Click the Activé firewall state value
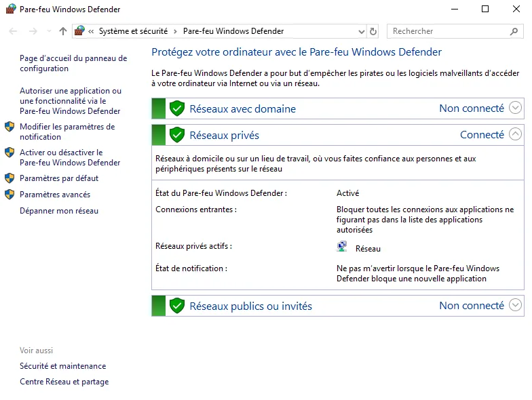Image resolution: width=532 pixels, height=400 pixels. pos(347,193)
